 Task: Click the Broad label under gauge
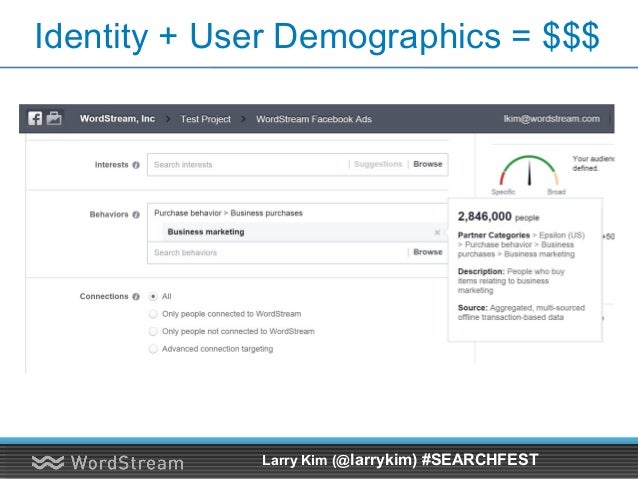point(556,192)
